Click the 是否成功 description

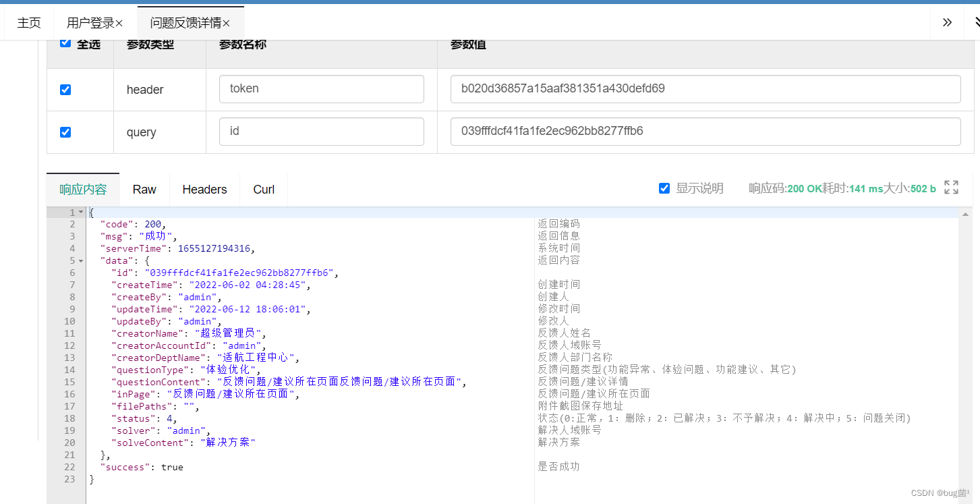(x=558, y=468)
